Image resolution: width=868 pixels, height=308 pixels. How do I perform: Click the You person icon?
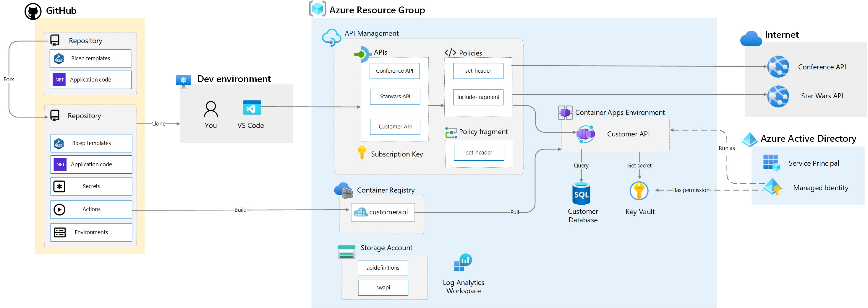coord(210,109)
